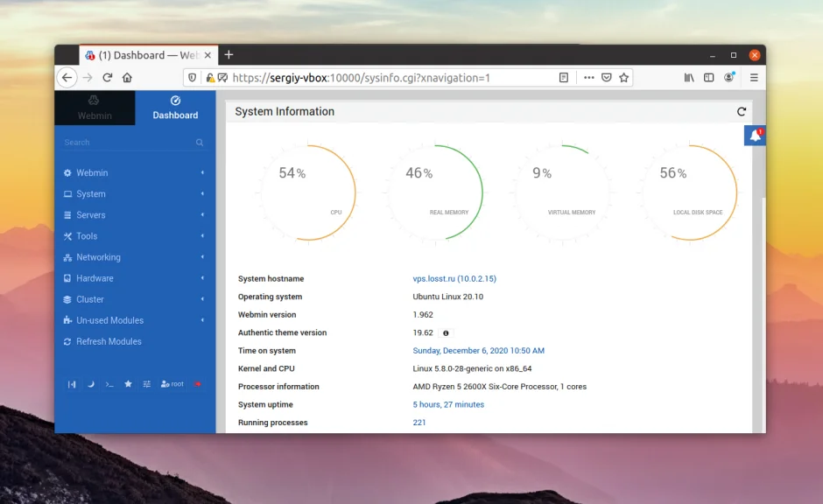This screenshot has width=823, height=504.
Task: Refresh the System Information panel
Action: tap(742, 112)
